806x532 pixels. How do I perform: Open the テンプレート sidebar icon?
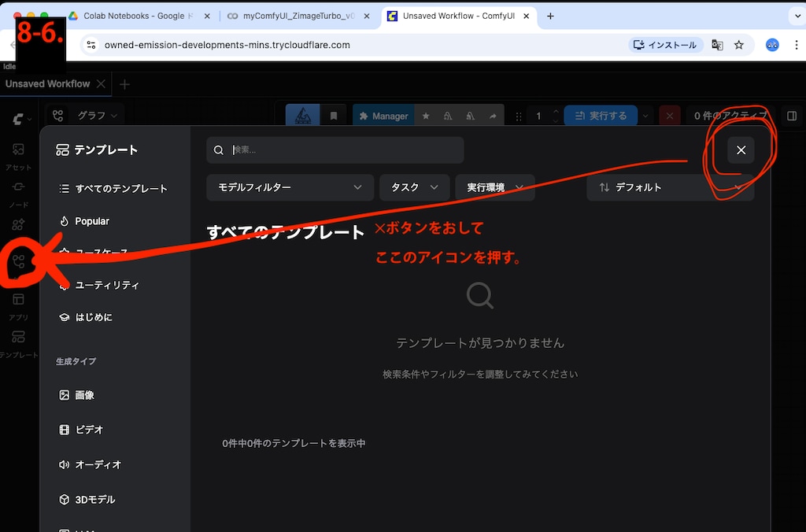tap(17, 336)
